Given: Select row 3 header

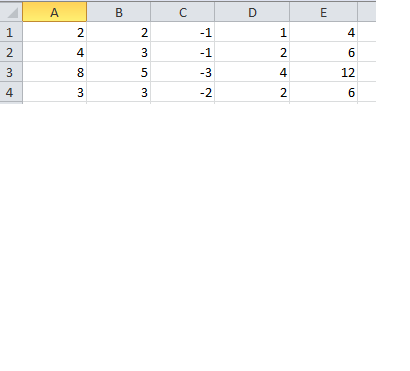Looking at the screenshot, I should coord(11,72).
